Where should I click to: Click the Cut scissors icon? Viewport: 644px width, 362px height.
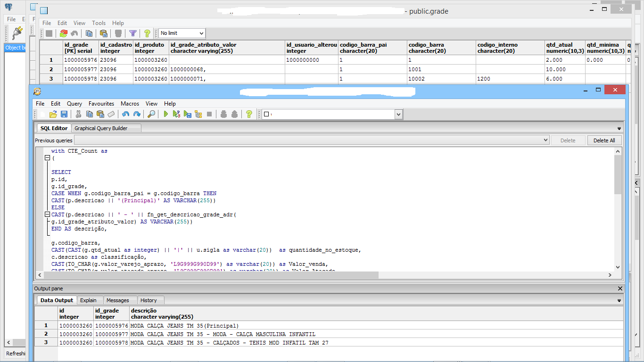pos(78,114)
